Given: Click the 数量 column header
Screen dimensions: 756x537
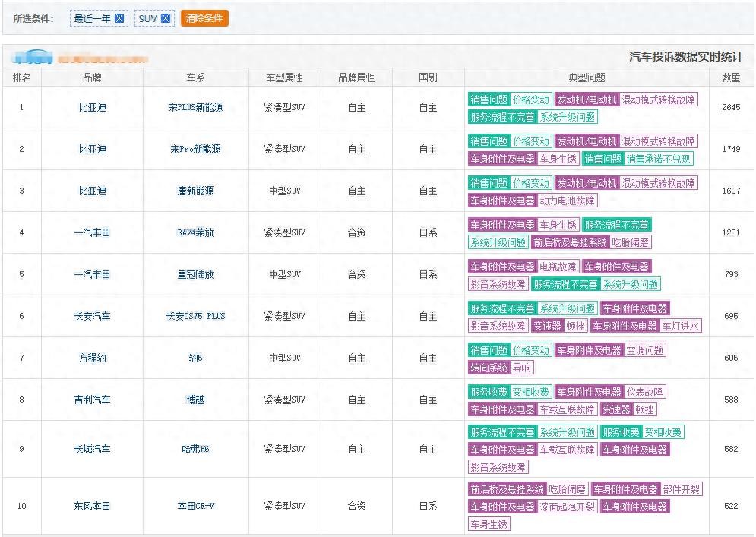Looking at the screenshot, I should pyautogui.click(x=731, y=77).
